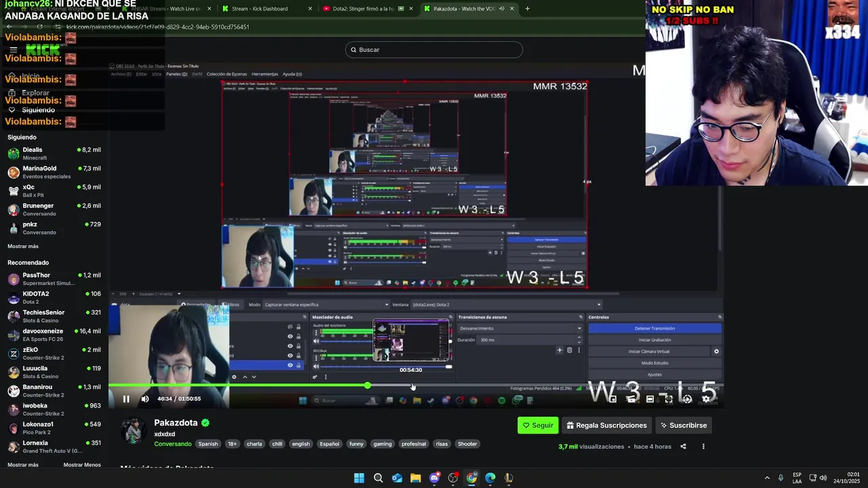Viewport: 868px width, 488px height.
Task: Select the english tag
Action: click(301, 444)
